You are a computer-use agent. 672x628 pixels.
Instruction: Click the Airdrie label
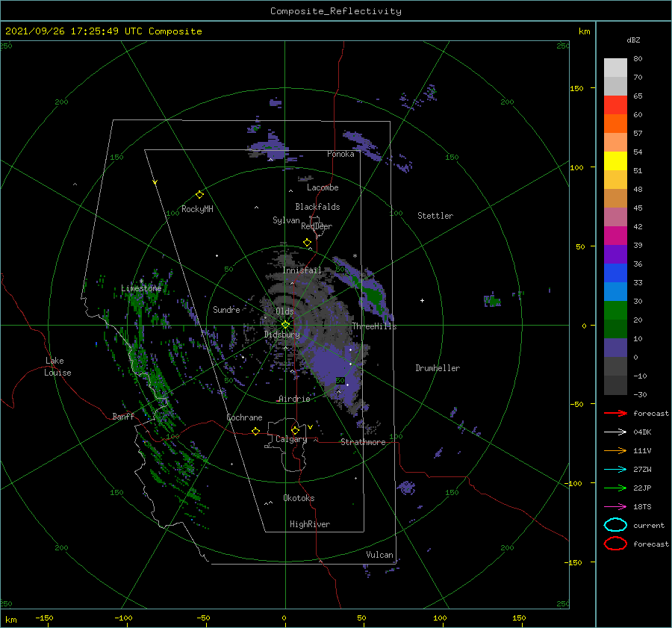294,399
